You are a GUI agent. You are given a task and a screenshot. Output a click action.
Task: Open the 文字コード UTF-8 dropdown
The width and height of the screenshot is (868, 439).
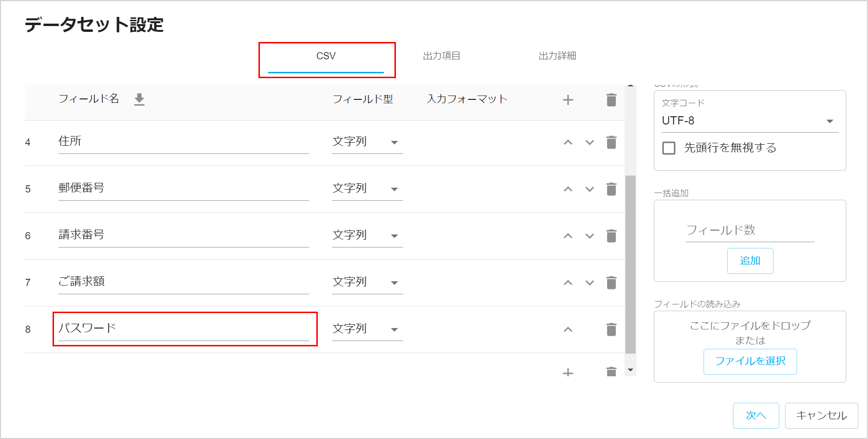click(x=749, y=121)
